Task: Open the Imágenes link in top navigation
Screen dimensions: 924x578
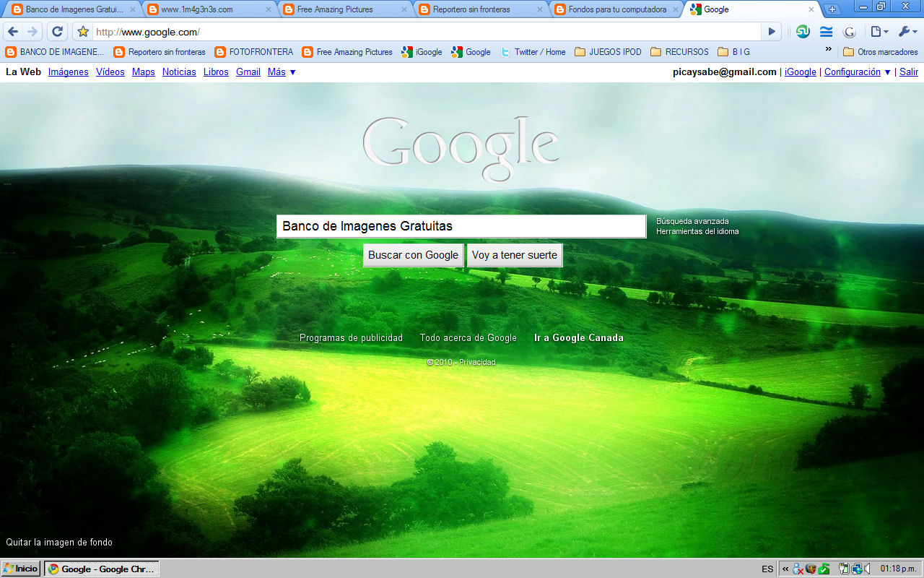Action: click(69, 72)
